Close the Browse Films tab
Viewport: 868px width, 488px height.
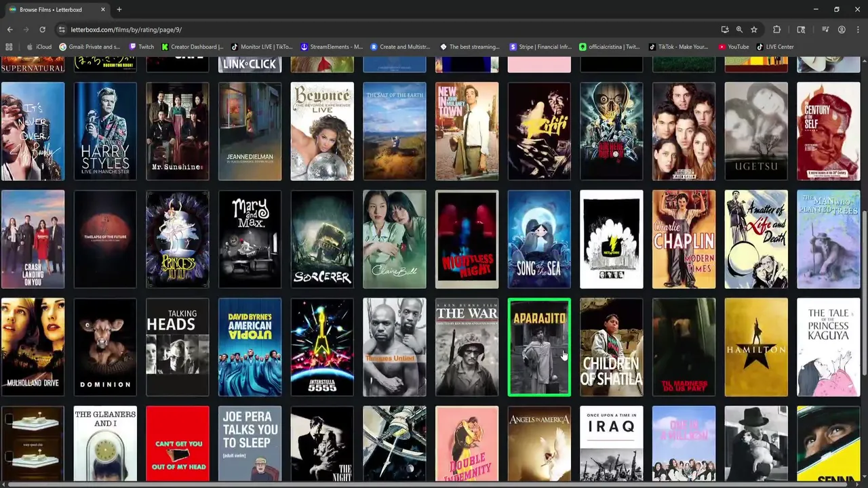pyautogui.click(x=103, y=9)
